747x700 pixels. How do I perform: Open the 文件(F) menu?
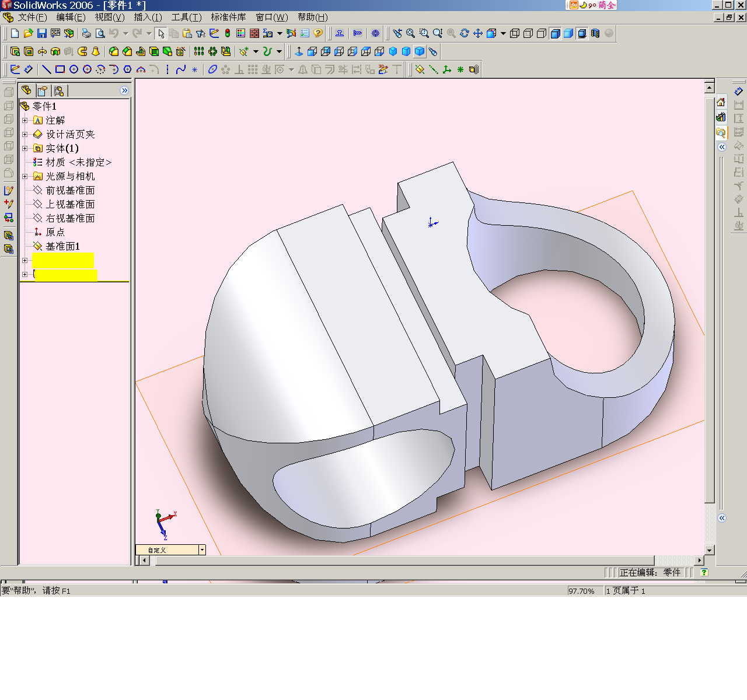(x=32, y=17)
